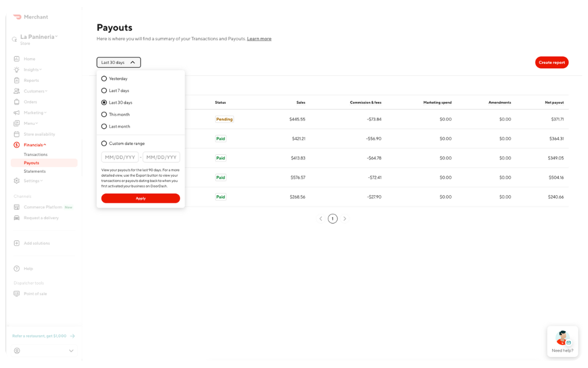Click the Commerce Platform icon
The height and width of the screenshot is (368, 588).
click(17, 207)
